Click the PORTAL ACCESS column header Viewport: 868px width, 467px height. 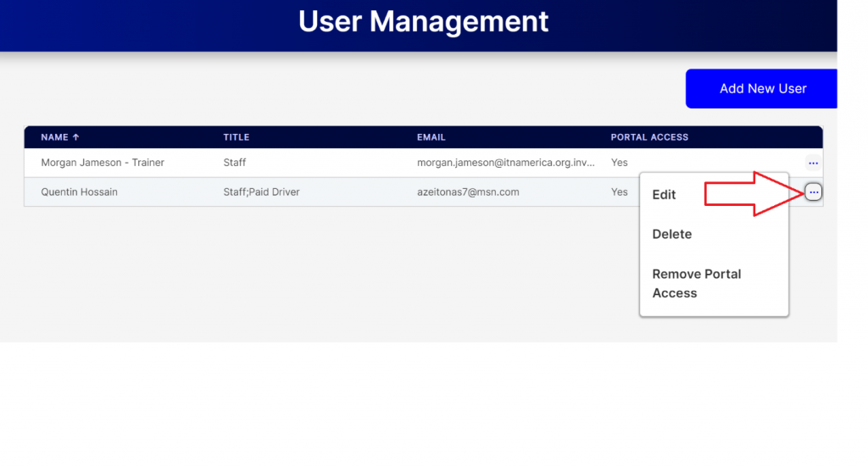tap(649, 137)
